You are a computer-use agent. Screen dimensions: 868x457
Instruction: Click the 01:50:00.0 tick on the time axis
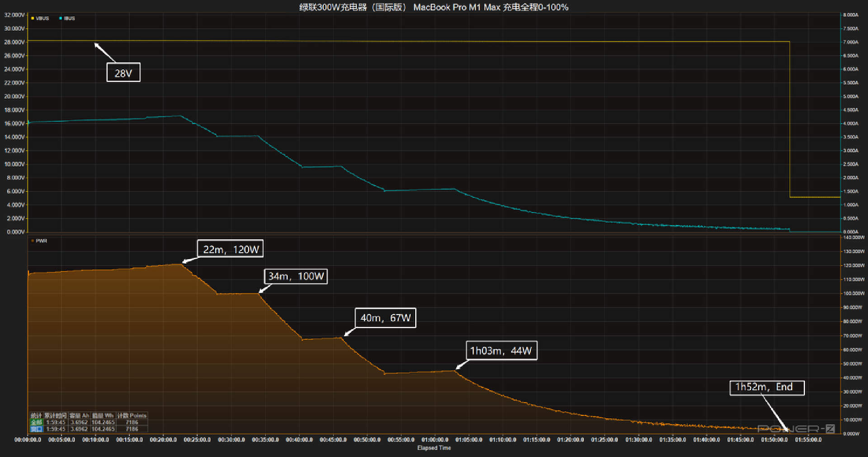(x=774, y=440)
